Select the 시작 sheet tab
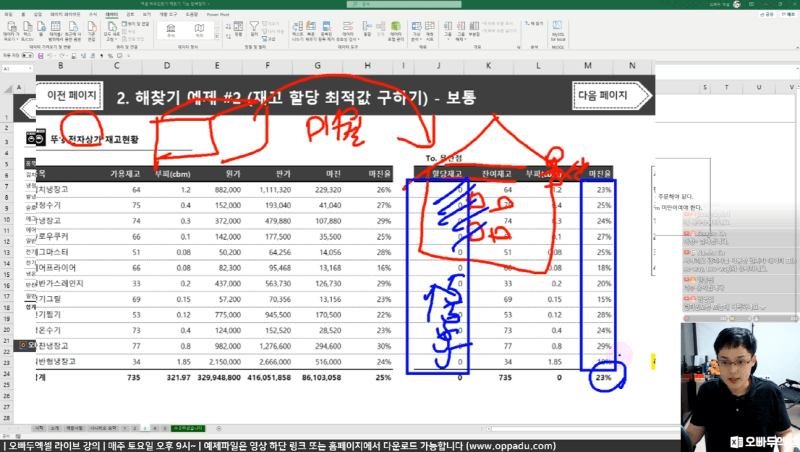Viewport: 800px width, 452px height. pos(39,429)
